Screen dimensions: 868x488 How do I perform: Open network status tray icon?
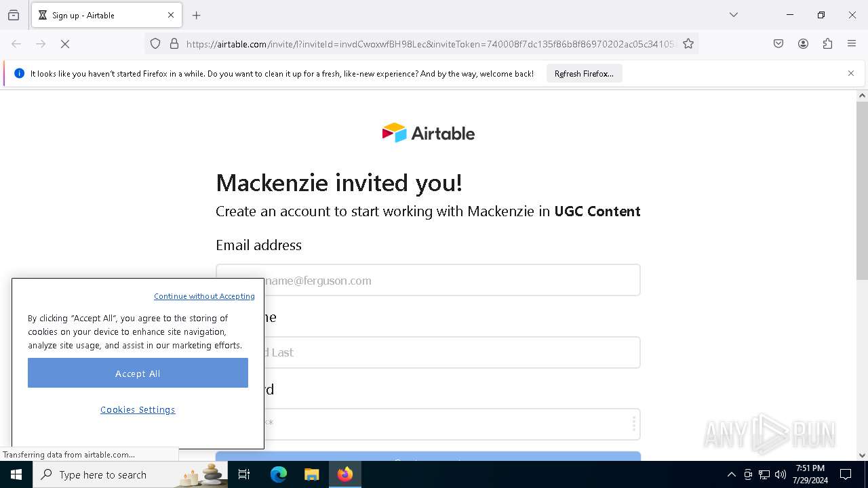764,474
